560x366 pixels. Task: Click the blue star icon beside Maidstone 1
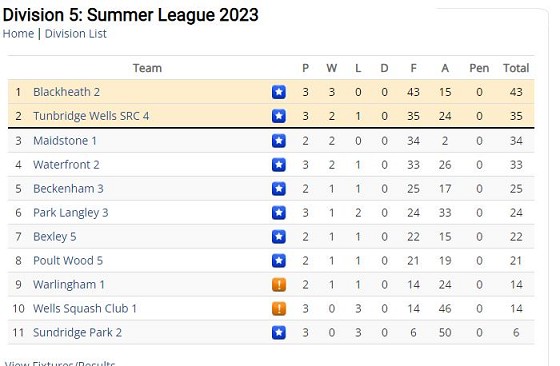(x=279, y=141)
